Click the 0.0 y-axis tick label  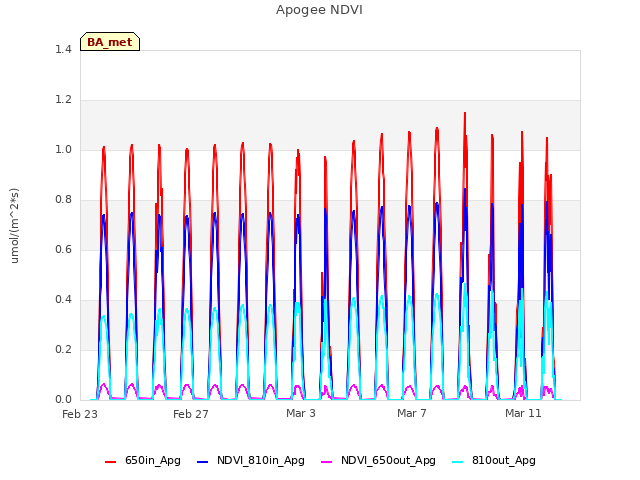[63, 399]
